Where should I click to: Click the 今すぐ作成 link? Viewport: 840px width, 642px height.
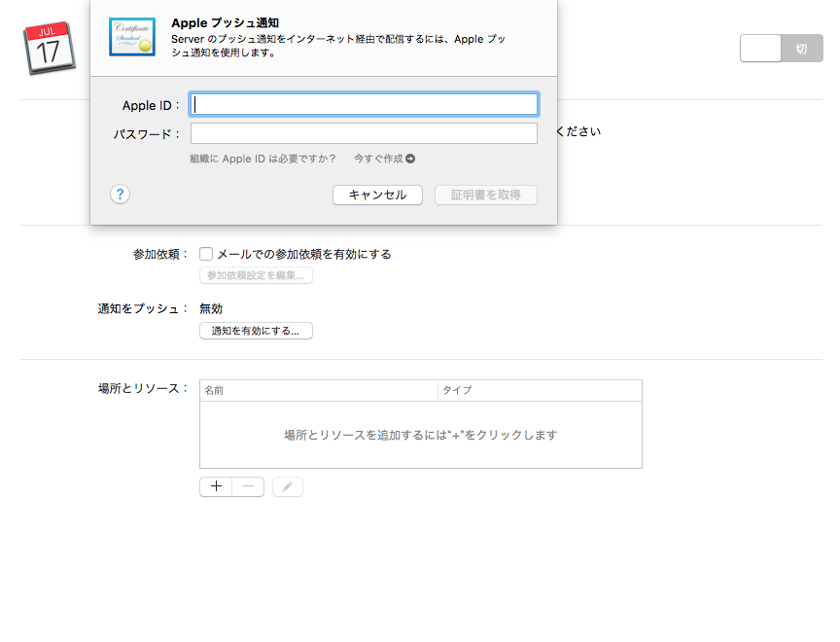coord(379,157)
